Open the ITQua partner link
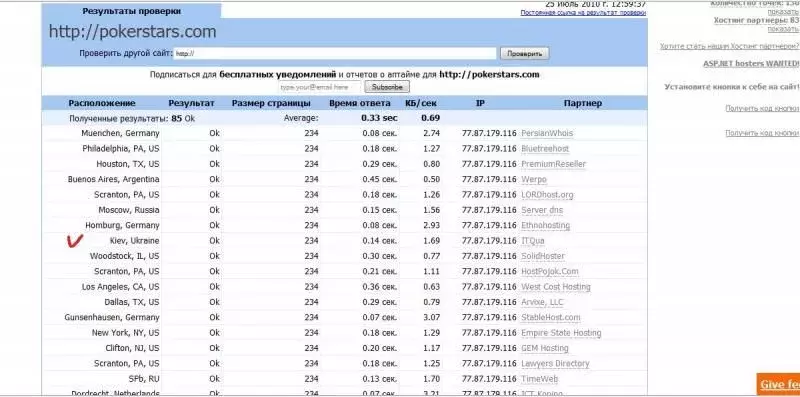Screen dimensions: 800x397 [533, 241]
